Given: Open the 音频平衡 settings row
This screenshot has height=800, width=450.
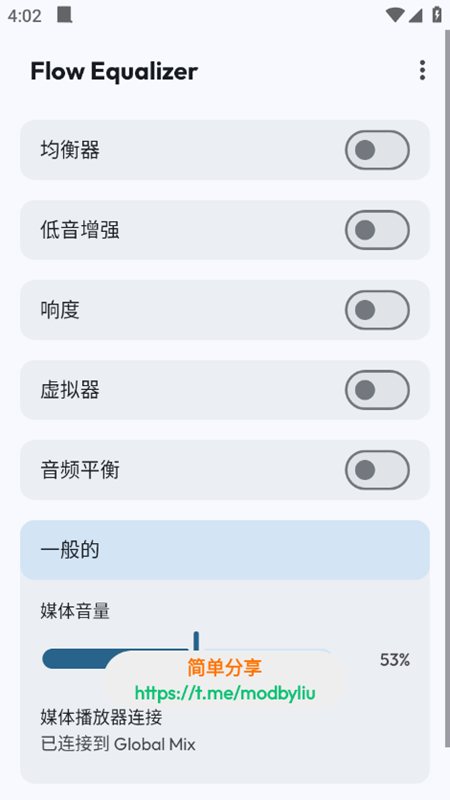Looking at the screenshot, I should tap(225, 470).
